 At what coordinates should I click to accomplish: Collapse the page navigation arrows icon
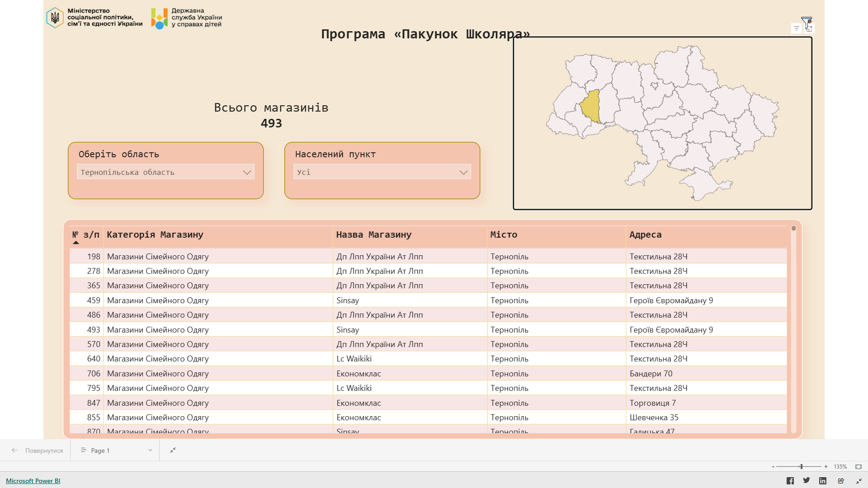(173, 450)
